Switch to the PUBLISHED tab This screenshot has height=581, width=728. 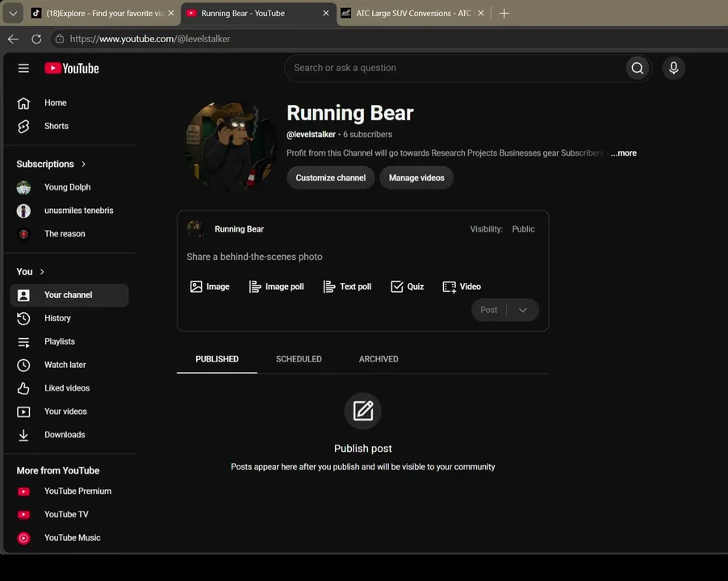[217, 359]
